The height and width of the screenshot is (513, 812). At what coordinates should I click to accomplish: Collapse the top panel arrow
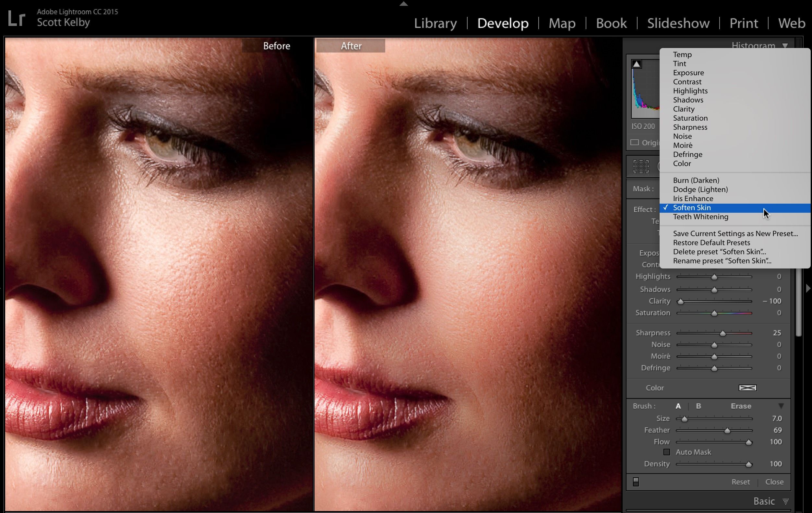click(x=404, y=4)
